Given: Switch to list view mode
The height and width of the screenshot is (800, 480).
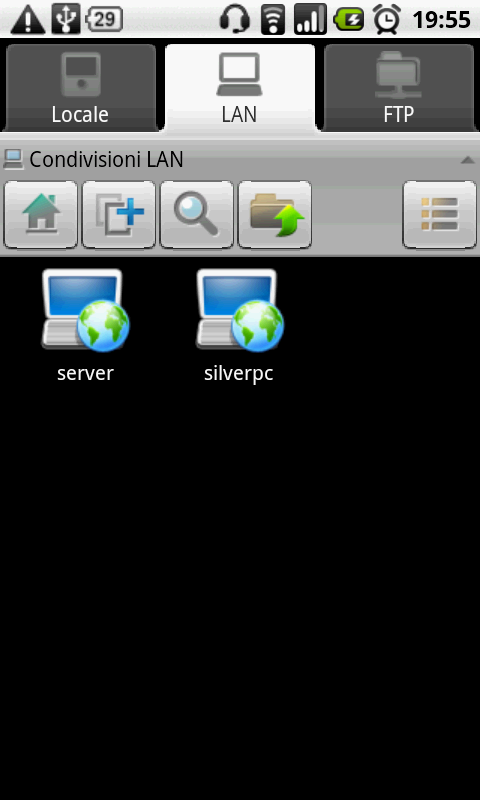Looking at the screenshot, I should [x=440, y=215].
